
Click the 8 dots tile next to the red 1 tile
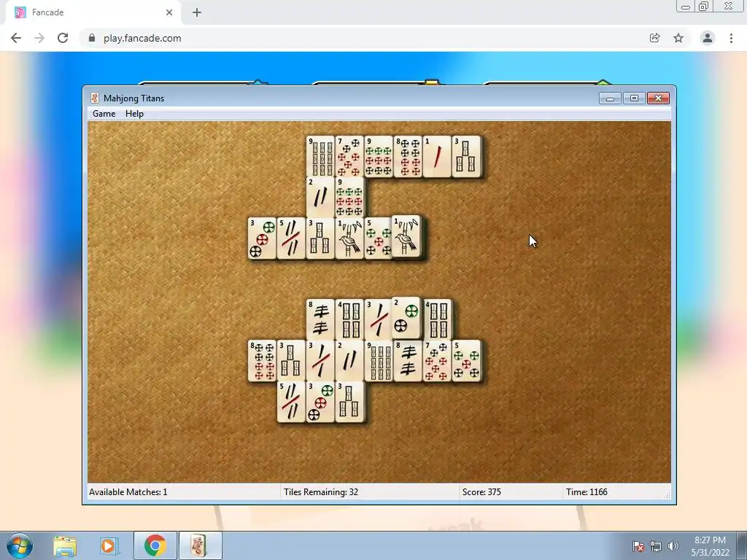click(x=408, y=157)
